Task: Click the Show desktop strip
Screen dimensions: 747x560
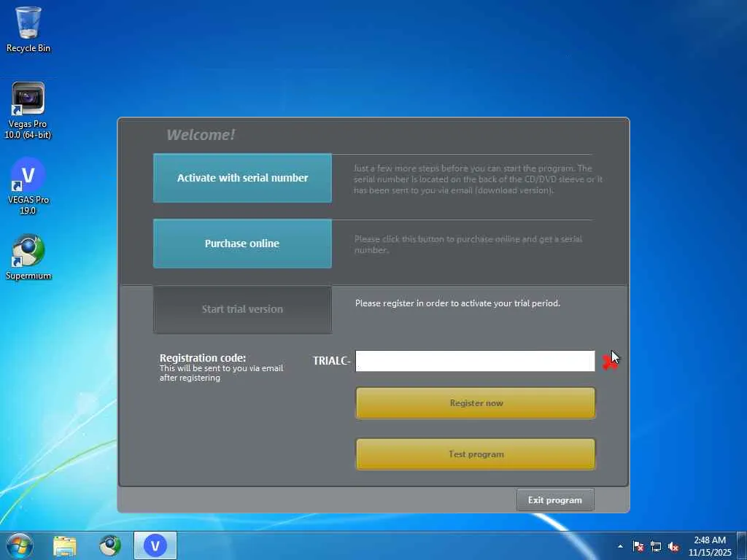Action: [742, 545]
